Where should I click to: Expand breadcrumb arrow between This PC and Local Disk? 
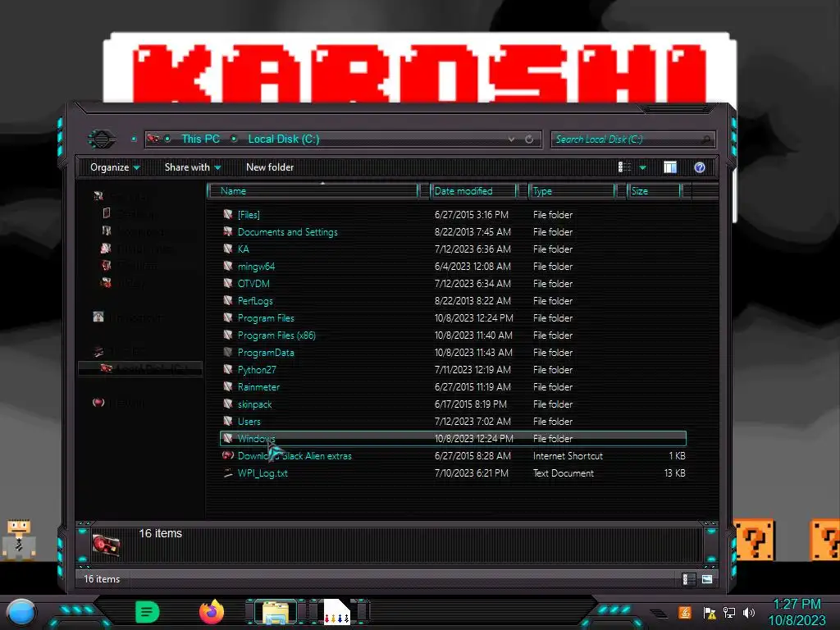pyautogui.click(x=234, y=139)
